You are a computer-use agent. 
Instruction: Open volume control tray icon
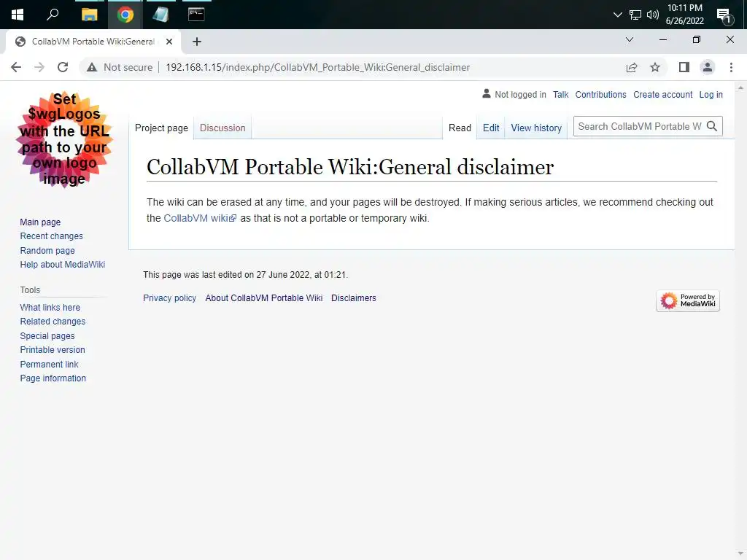[x=653, y=15]
